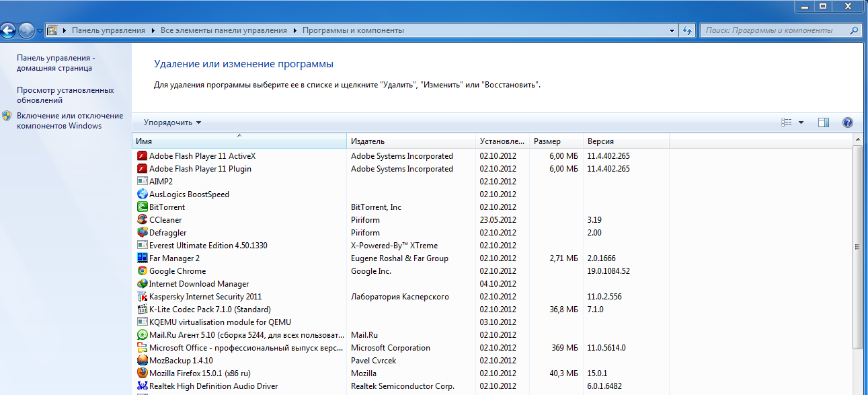This screenshot has width=868, height=395.
Task: Click the Программы и компоненты breadcrumb
Action: [x=353, y=30]
